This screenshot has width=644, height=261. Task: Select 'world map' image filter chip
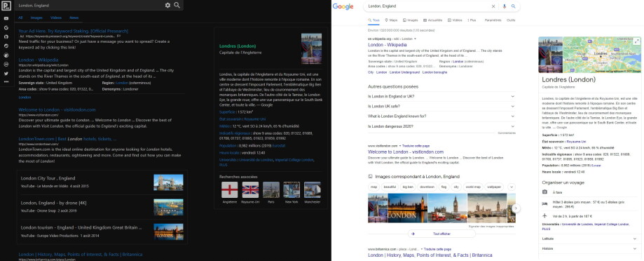(x=473, y=187)
